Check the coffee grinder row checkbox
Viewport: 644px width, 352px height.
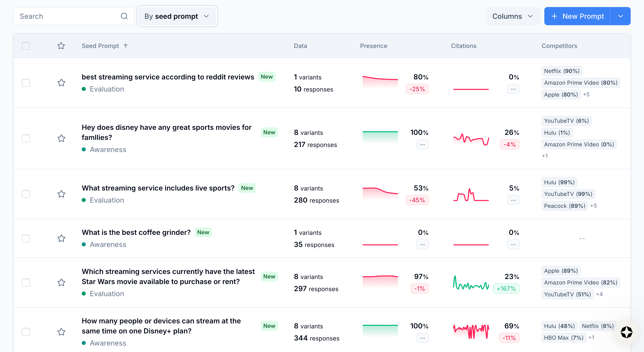[26, 238]
